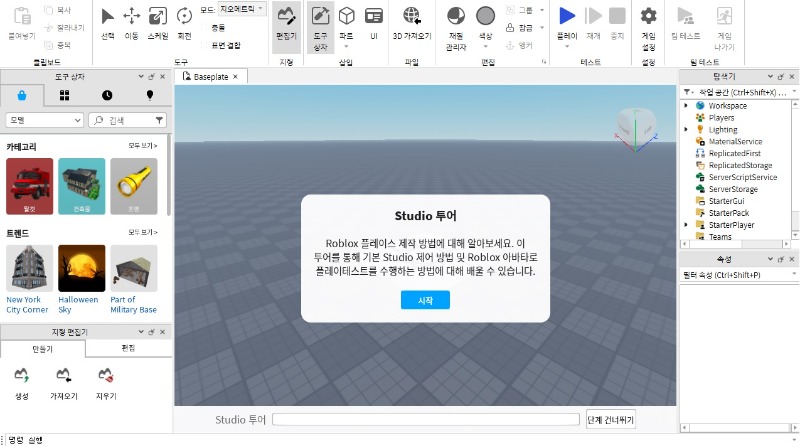Select MaterialService in Explorer
800x446 pixels.
pyautogui.click(x=735, y=141)
